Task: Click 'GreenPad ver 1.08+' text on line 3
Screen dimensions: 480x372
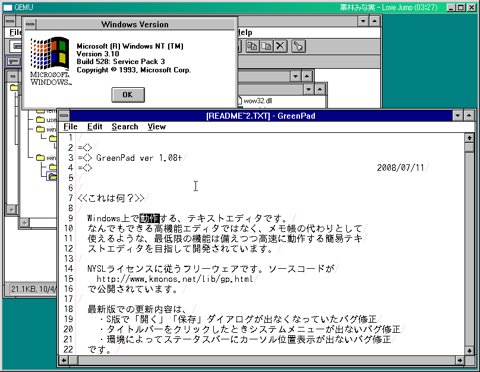Action: (x=139, y=158)
